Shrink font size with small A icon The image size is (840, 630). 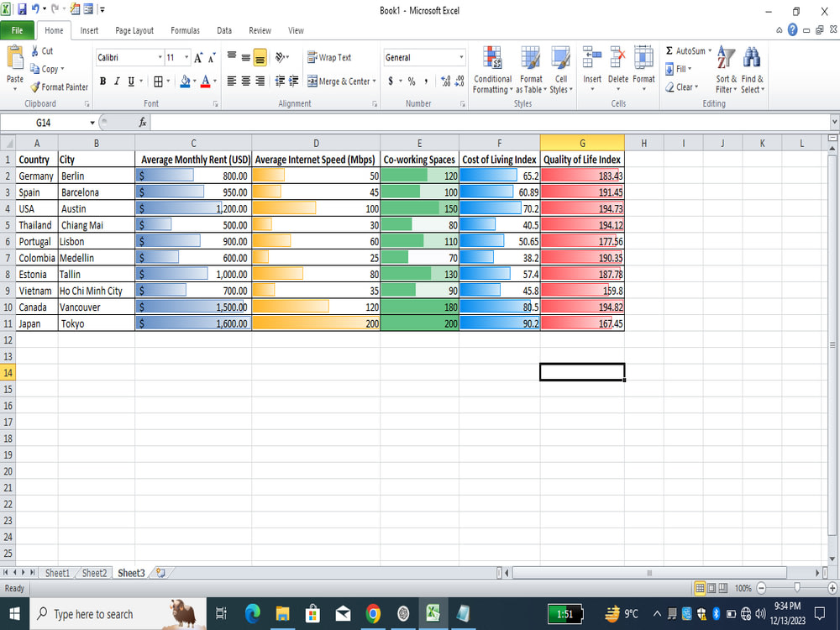click(x=212, y=58)
